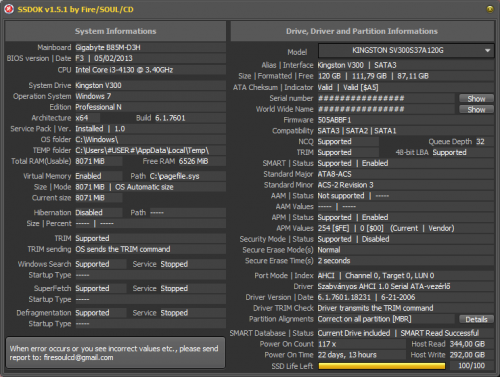Open the drive Model dropdown
The height and width of the screenshot is (377, 500).
coord(406,51)
